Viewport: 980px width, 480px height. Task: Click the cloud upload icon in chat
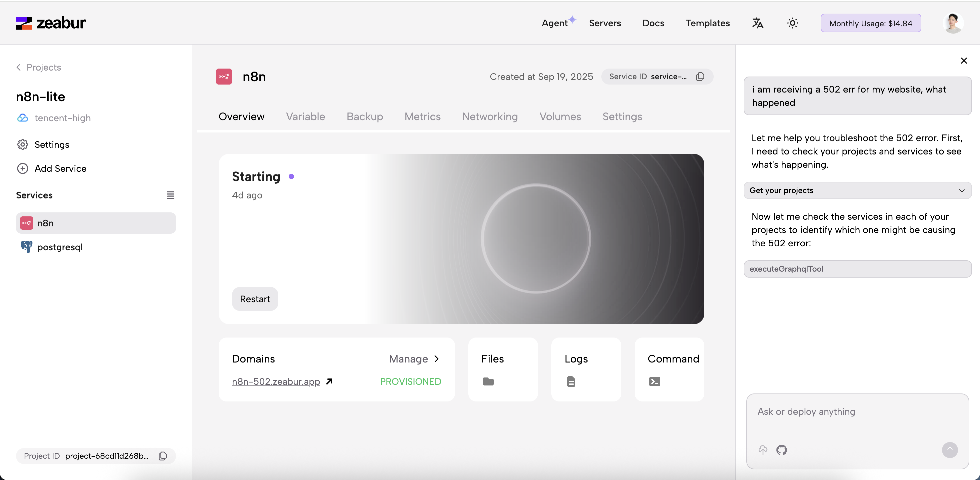point(763,450)
